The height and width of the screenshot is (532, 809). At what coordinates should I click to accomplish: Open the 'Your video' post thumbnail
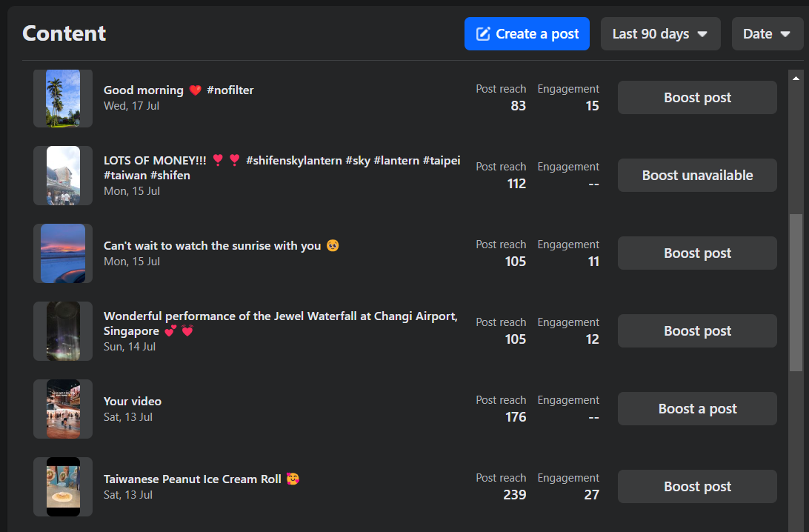(x=63, y=409)
